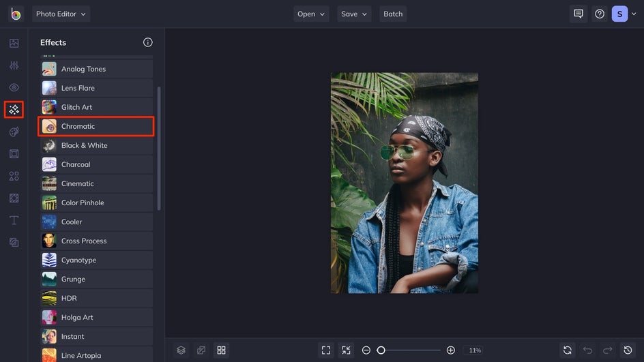644x362 pixels.
Task: Open the Image Manager sidebar icon
Action: 14,43
